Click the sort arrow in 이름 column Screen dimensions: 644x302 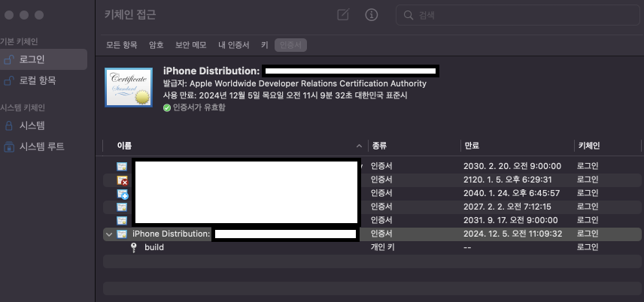point(359,146)
